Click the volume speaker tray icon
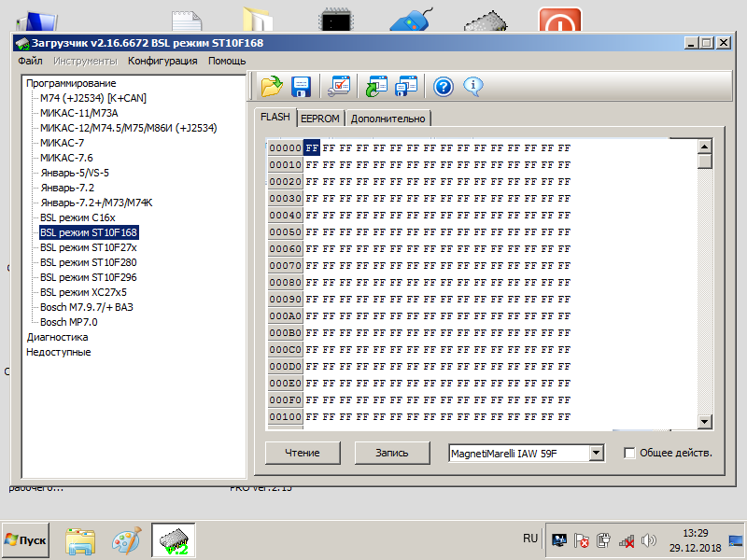747x560 pixels. pos(649,540)
